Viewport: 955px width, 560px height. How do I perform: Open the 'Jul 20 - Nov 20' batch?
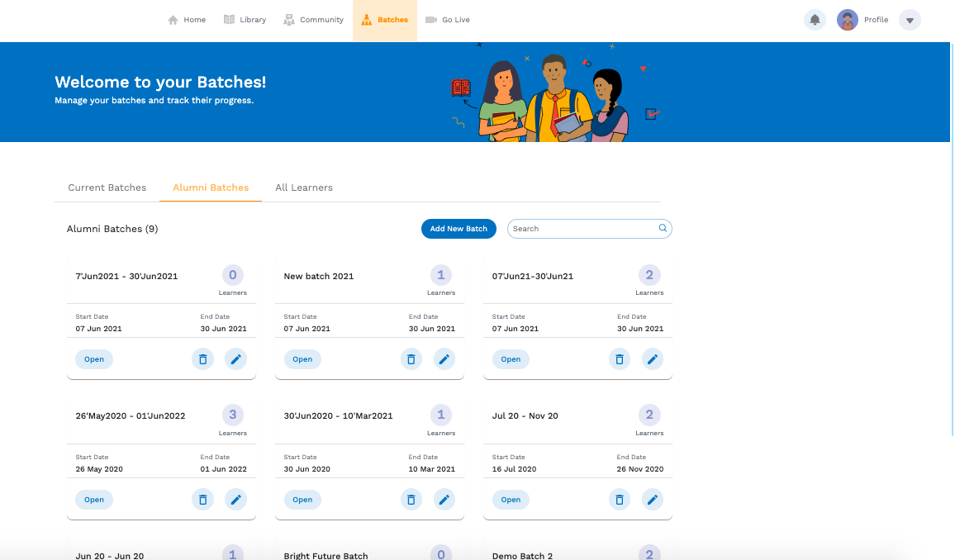point(511,500)
